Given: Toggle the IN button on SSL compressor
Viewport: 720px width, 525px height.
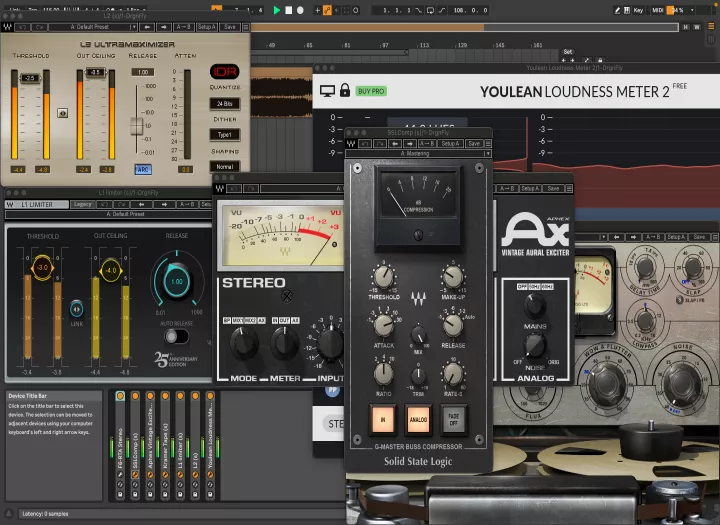Looking at the screenshot, I should 382,419.
